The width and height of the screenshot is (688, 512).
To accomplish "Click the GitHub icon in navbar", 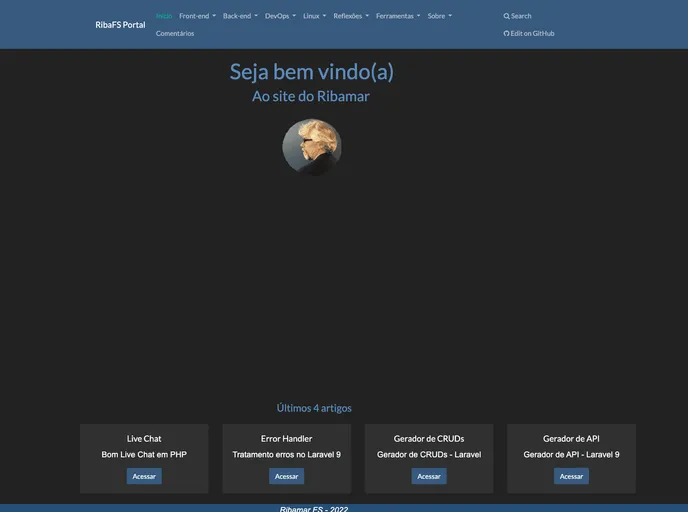I will 506,33.
